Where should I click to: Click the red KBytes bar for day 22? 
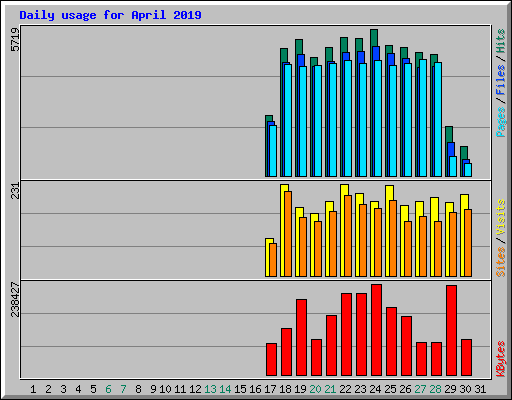tap(346, 335)
